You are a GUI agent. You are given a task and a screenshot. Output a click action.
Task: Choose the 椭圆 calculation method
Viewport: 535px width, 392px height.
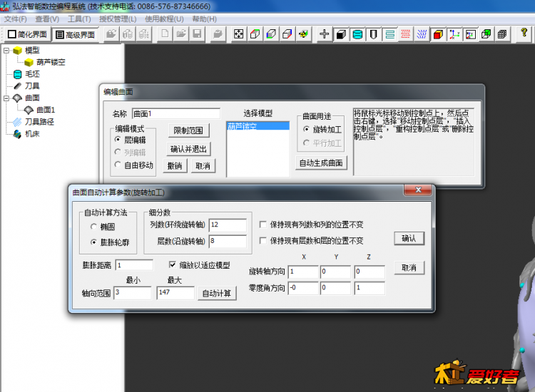click(93, 227)
